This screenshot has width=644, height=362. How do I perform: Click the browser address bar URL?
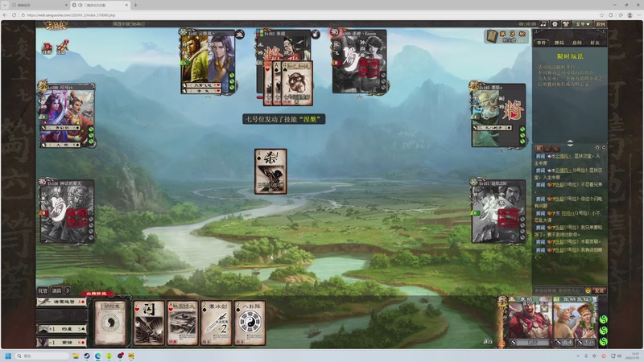[71, 14]
